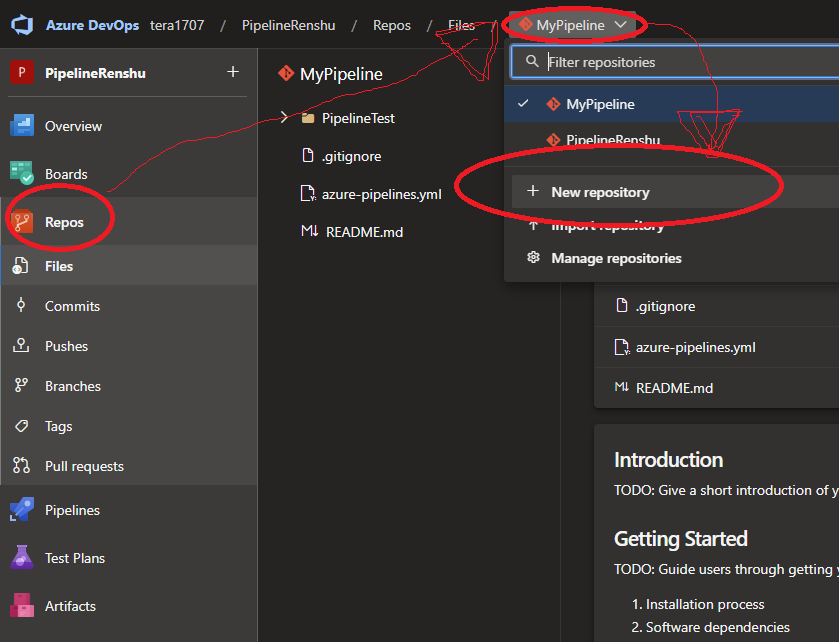Click the Pipelines rocket icon
839x642 pixels.
tap(22, 509)
